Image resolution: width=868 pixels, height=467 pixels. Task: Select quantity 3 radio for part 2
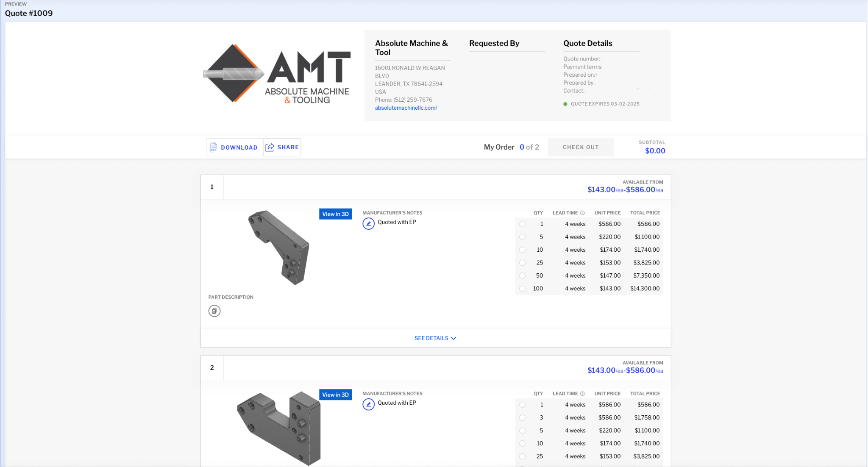522,418
